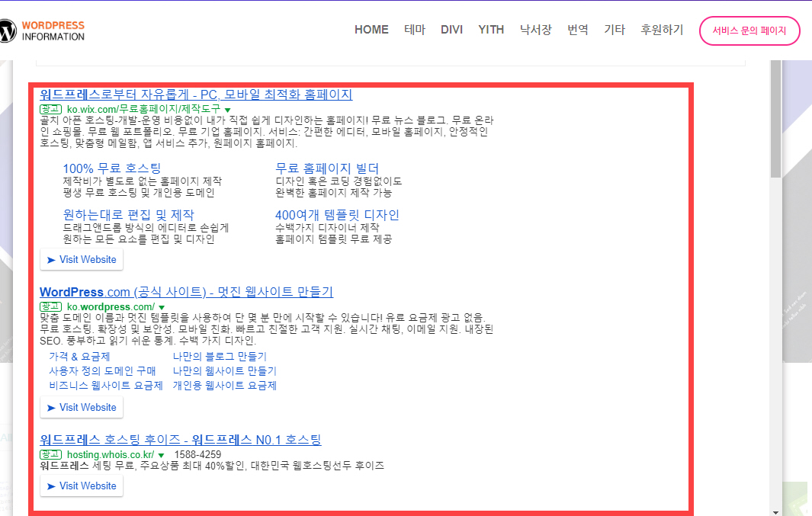Viewport: 812px width, 516px height.
Task: Click the phone number 1588-4259
Action: tap(197, 454)
